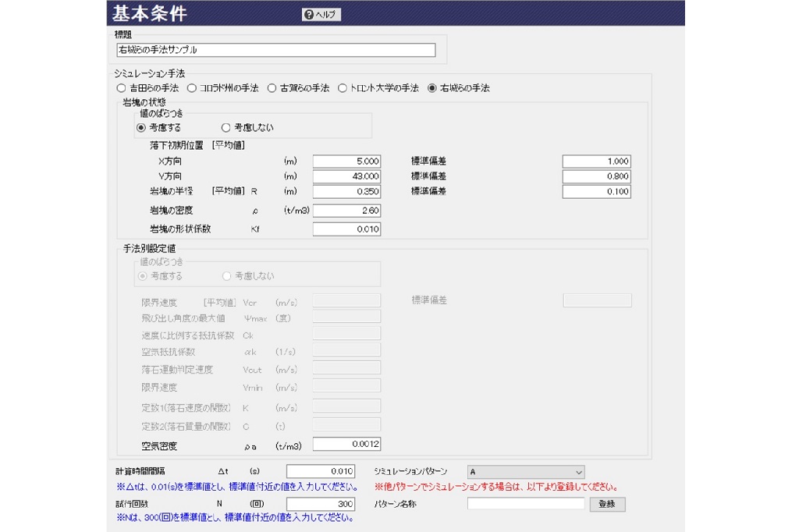Choose 考慮しない under 岩塊の状態
Image resolution: width=799 pixels, height=532 pixels.
pyautogui.click(x=247, y=127)
